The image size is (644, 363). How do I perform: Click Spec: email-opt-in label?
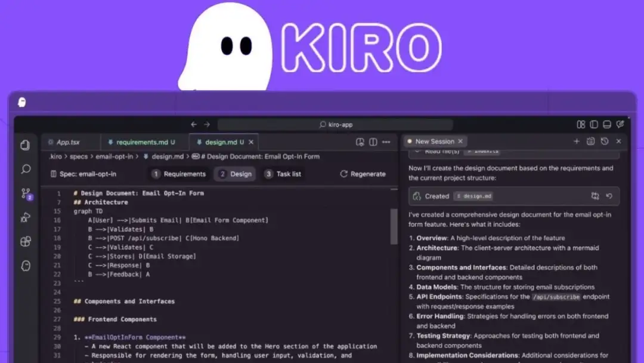[x=83, y=174]
